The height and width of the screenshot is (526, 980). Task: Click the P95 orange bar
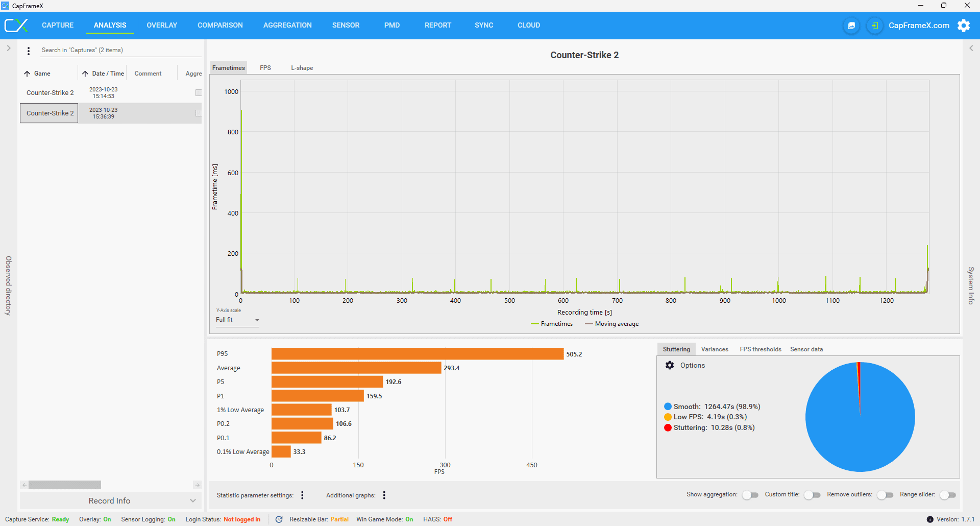point(418,353)
